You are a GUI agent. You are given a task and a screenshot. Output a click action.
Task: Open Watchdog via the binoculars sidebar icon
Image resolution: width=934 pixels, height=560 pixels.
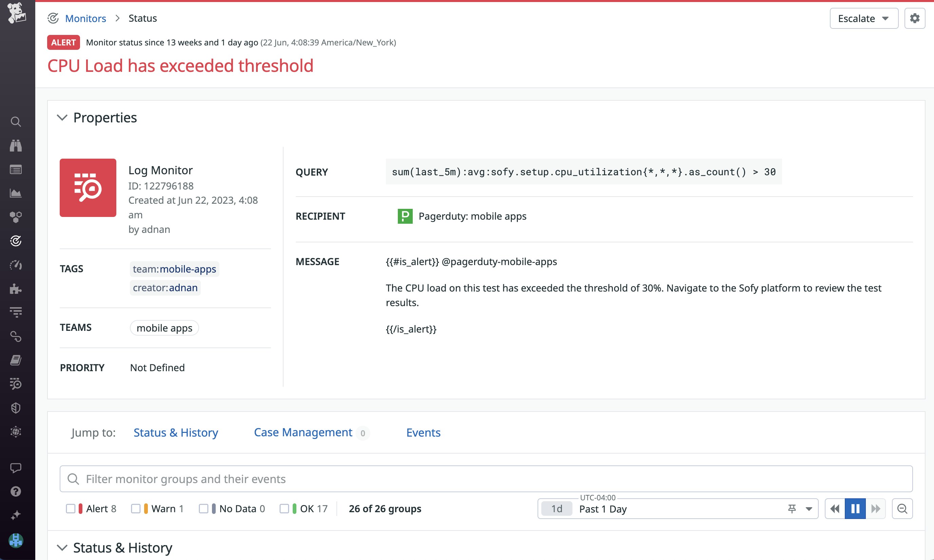point(16,146)
